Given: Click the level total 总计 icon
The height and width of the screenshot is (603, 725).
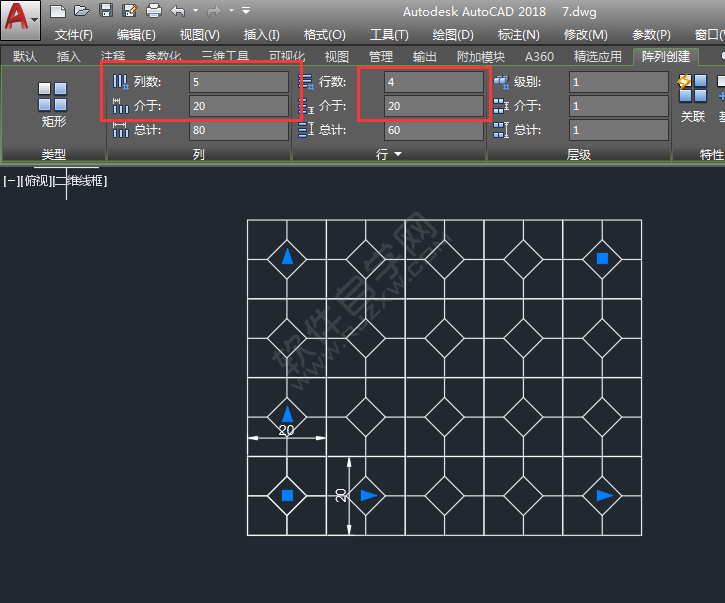Looking at the screenshot, I should click(501, 130).
